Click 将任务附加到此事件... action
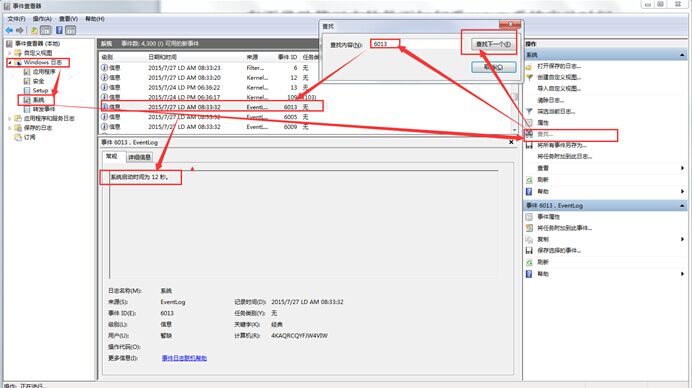Screen dimensions: 692x388 (564, 228)
